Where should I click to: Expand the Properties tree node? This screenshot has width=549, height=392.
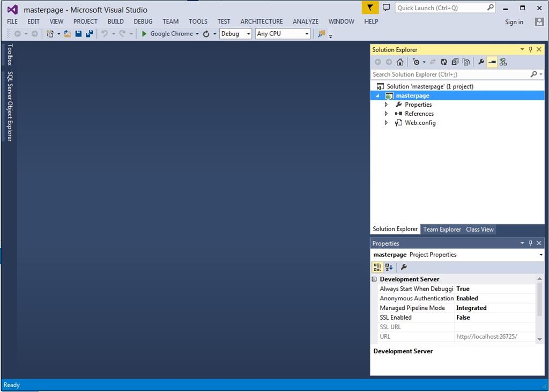point(386,105)
